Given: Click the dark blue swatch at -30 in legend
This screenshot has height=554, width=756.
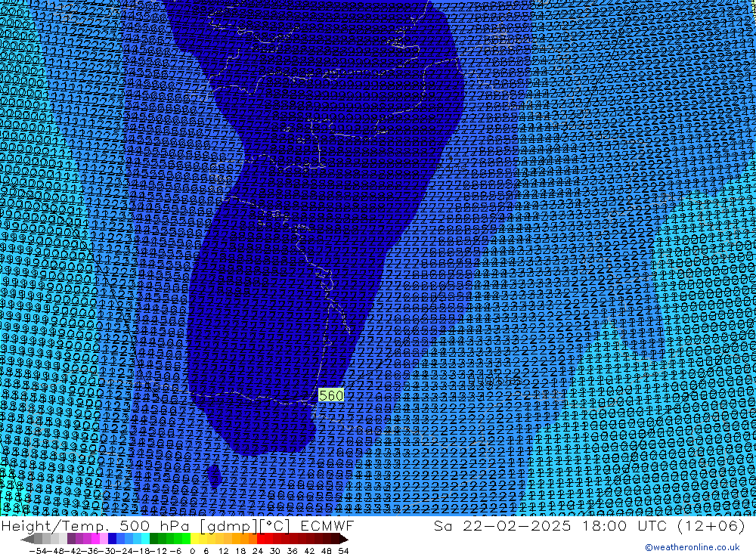Looking at the screenshot, I should click(112, 539).
